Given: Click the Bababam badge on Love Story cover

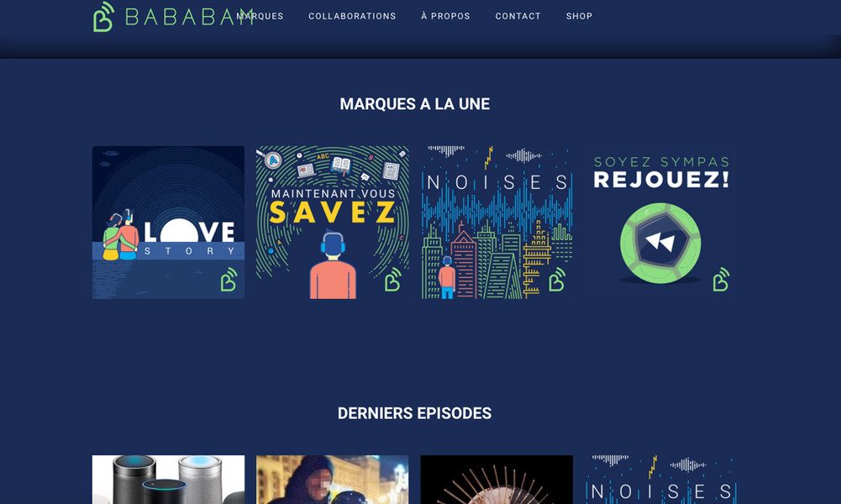Looking at the screenshot, I should (x=229, y=280).
